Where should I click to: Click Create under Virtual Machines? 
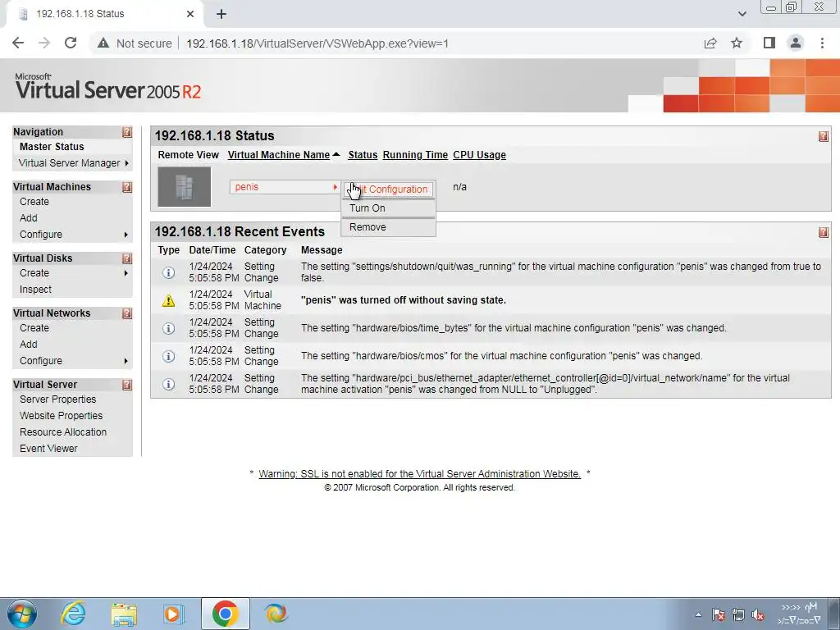pyautogui.click(x=34, y=202)
